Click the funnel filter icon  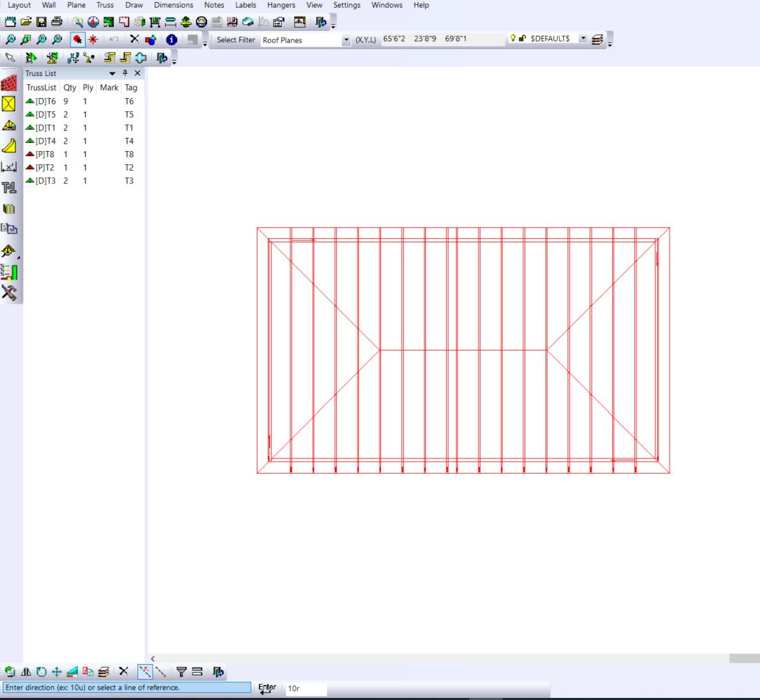[x=182, y=671]
